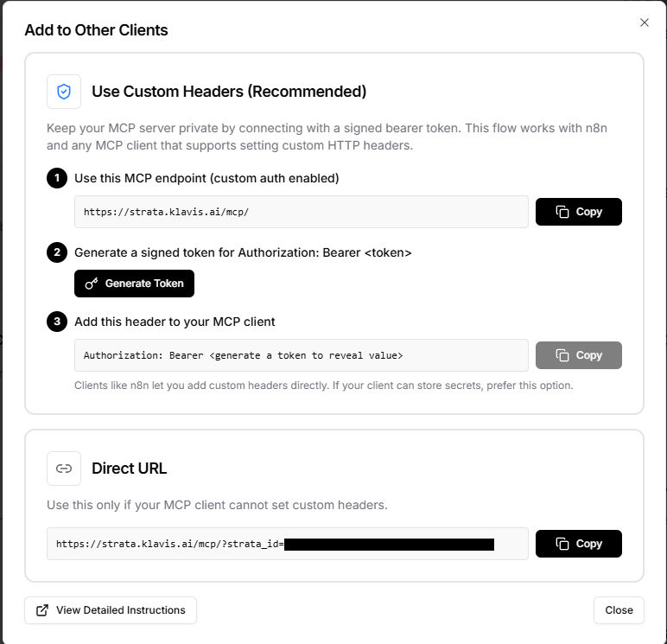Select the MCP endpoint URL field
This screenshot has height=644, width=667.
click(301, 212)
